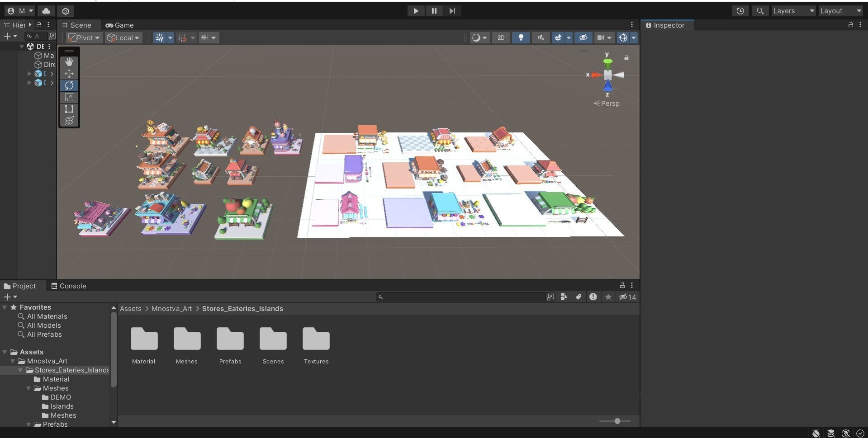Toggle scene effects and skybox
The width and height of the screenshot is (868, 438).
(558, 38)
